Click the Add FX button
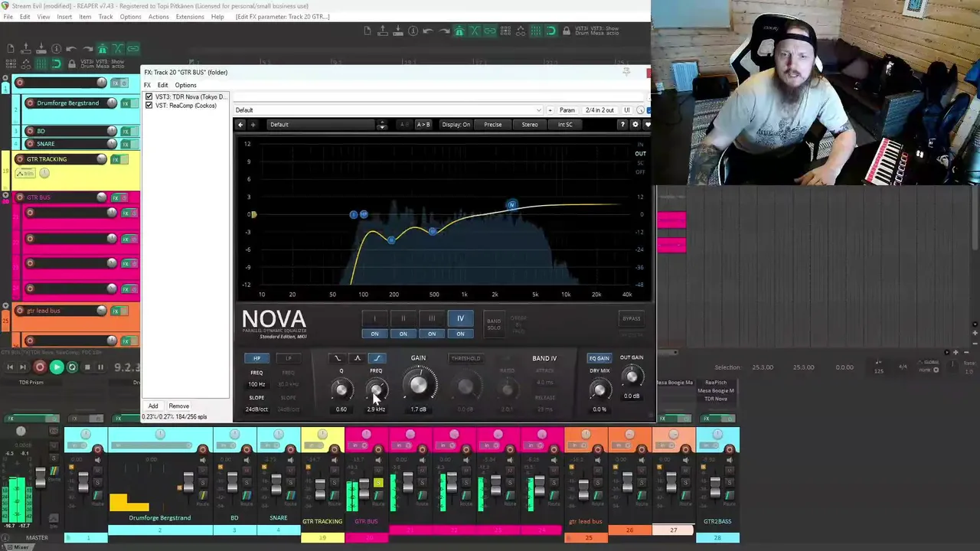The height and width of the screenshot is (551, 980). pos(153,406)
